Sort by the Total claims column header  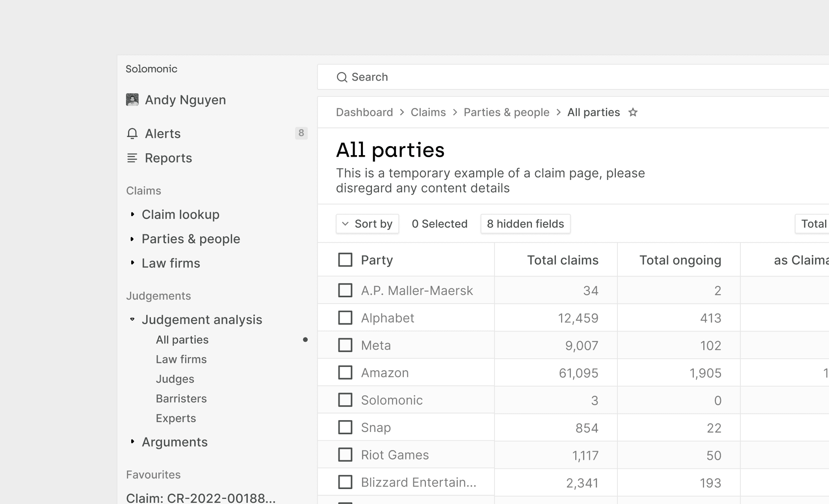pyautogui.click(x=563, y=260)
